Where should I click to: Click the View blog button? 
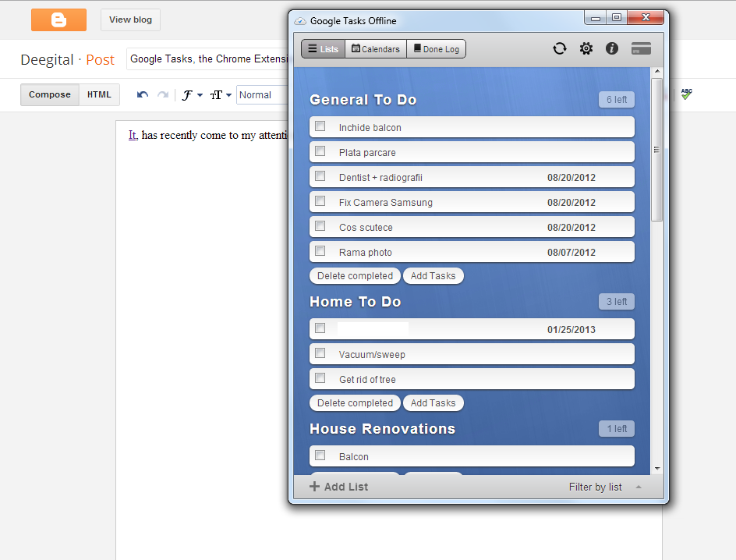coord(130,19)
